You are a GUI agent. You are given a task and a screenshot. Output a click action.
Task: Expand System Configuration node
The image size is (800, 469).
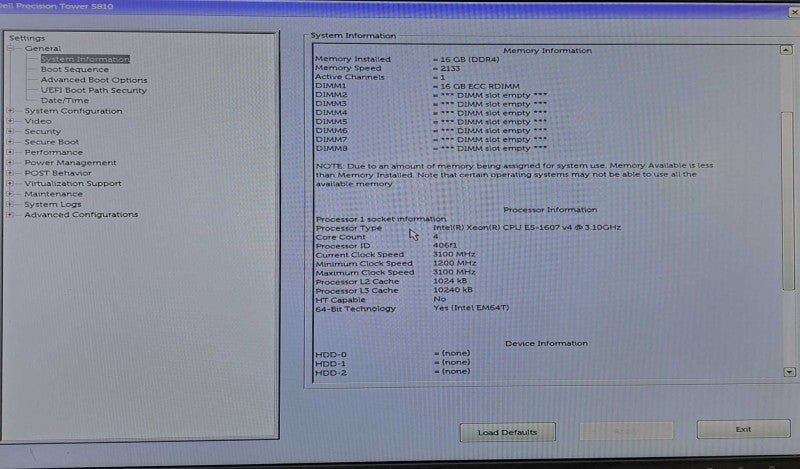11,111
